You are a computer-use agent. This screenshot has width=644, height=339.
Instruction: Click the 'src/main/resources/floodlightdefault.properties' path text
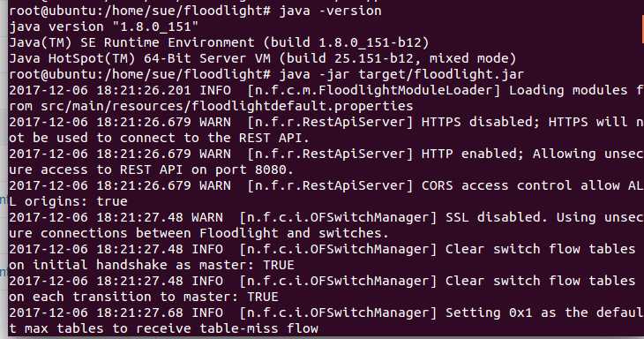click(227, 106)
